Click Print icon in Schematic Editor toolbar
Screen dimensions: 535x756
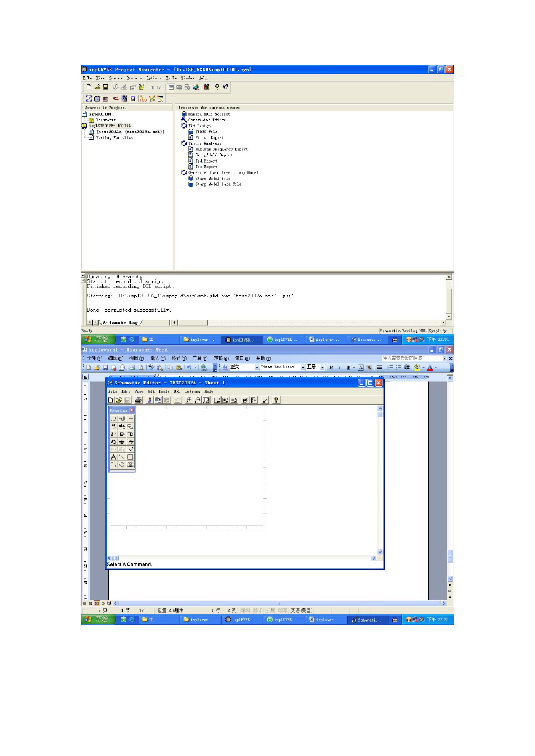(139, 400)
